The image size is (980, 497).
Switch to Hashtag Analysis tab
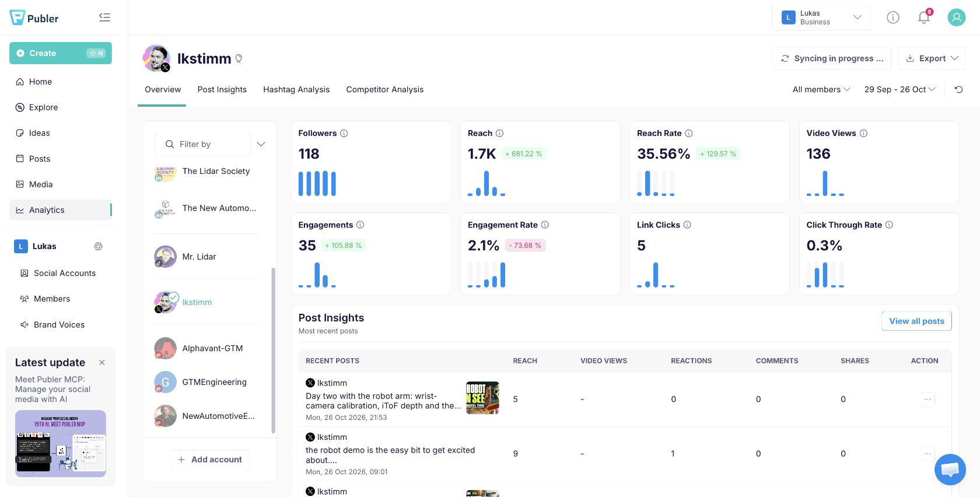click(296, 89)
